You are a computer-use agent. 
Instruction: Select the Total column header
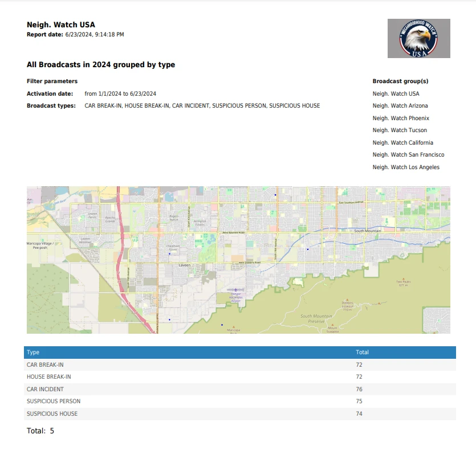coord(362,353)
